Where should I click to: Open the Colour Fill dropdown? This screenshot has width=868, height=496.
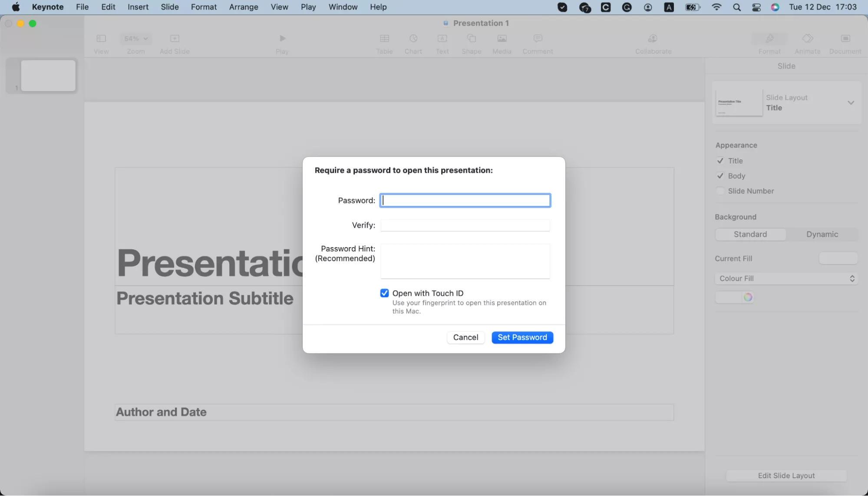click(x=786, y=278)
